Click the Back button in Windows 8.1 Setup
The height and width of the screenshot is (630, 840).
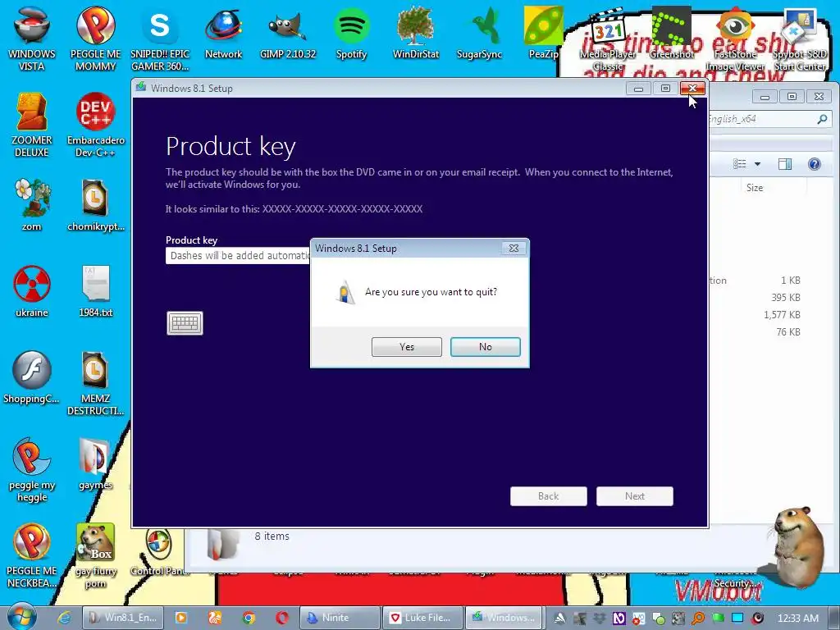click(549, 496)
